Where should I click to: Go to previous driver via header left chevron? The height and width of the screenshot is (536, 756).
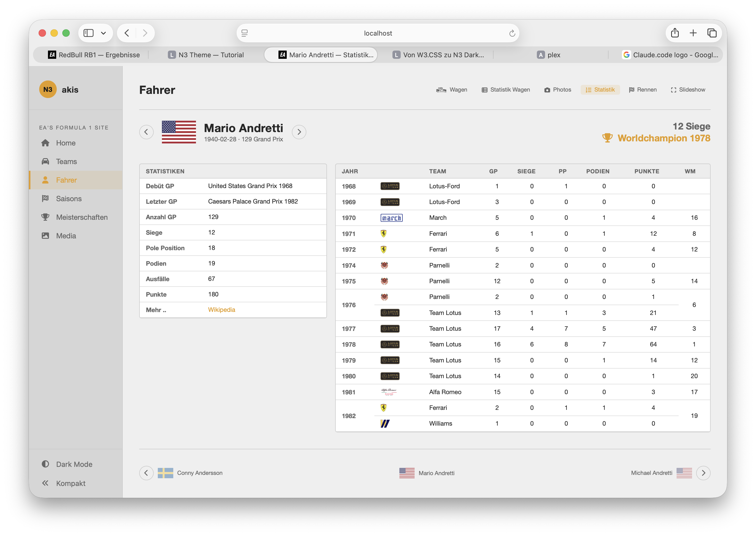pyautogui.click(x=146, y=132)
